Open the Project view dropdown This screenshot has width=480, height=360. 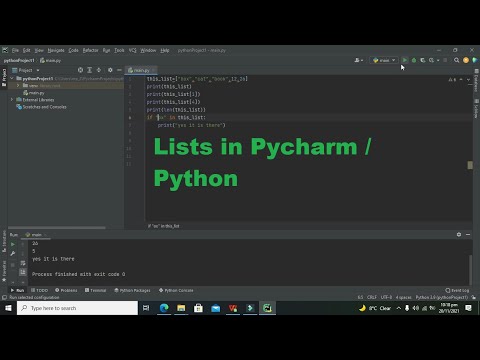[26, 70]
